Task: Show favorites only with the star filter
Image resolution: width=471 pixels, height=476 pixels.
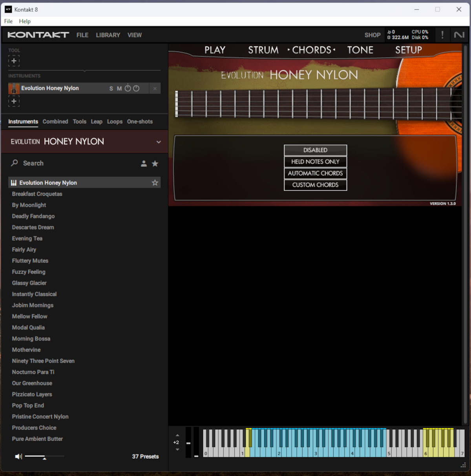Action: (155, 164)
